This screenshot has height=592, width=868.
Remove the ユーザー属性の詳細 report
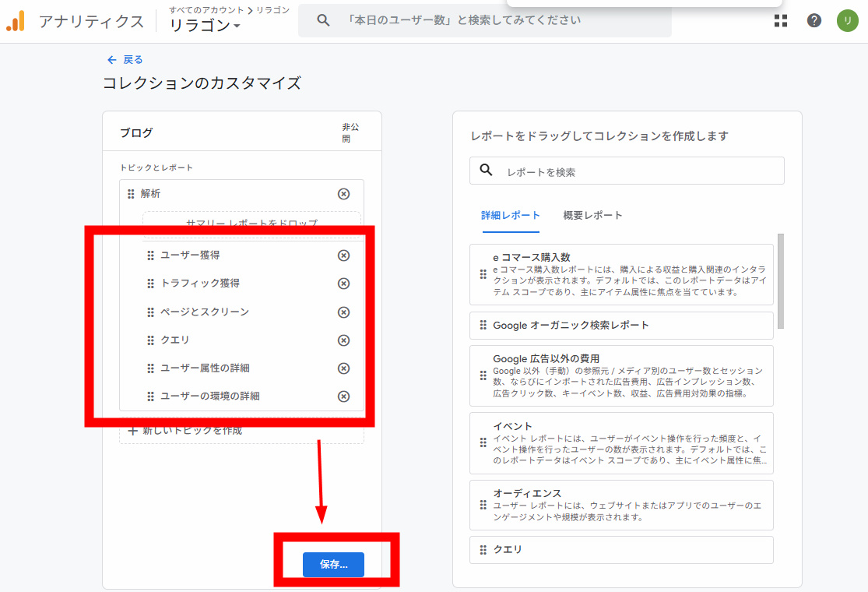pyautogui.click(x=343, y=368)
